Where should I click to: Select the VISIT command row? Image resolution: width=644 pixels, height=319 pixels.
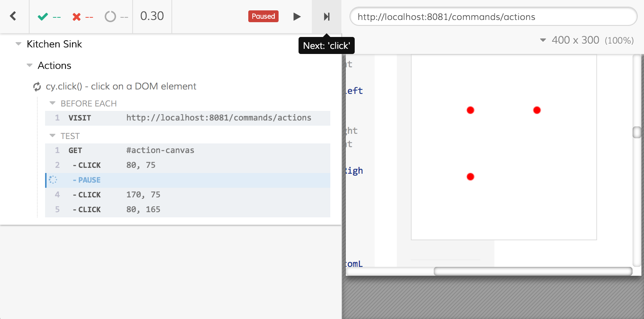pos(188,118)
